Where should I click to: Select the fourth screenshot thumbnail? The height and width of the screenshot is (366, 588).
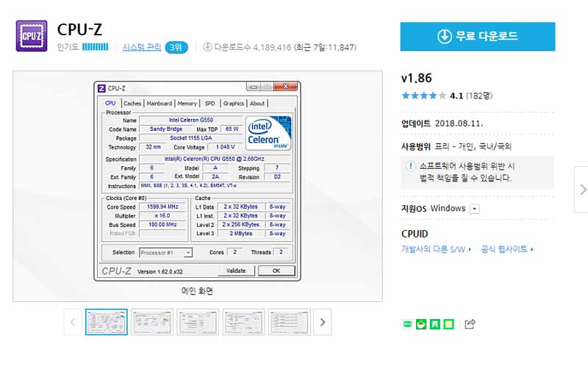(244, 322)
